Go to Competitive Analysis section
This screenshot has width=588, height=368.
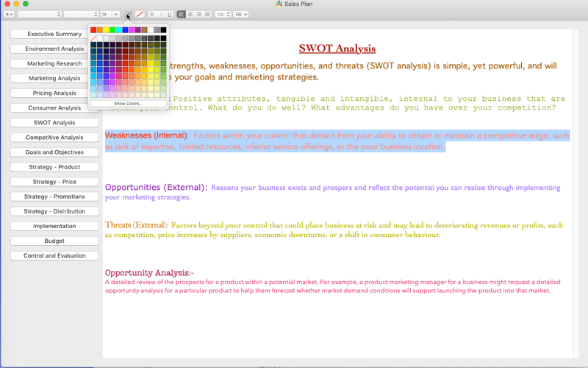pos(54,138)
